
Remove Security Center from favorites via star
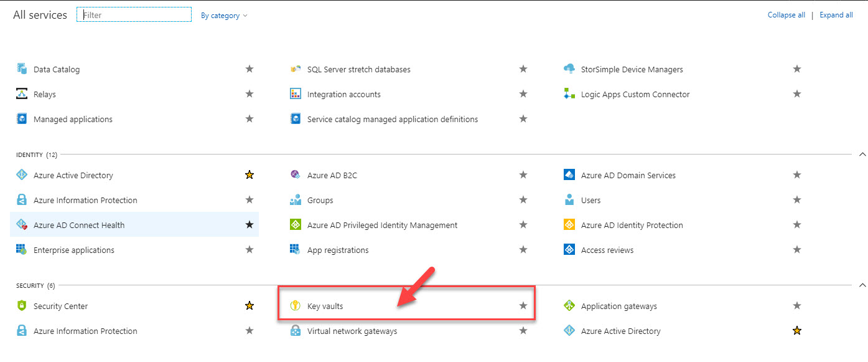pyautogui.click(x=250, y=306)
